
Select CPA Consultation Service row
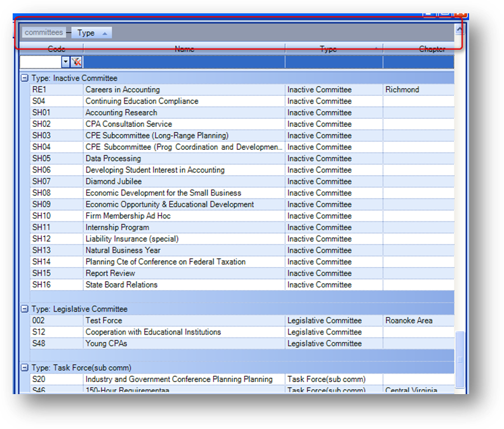[x=242, y=124]
